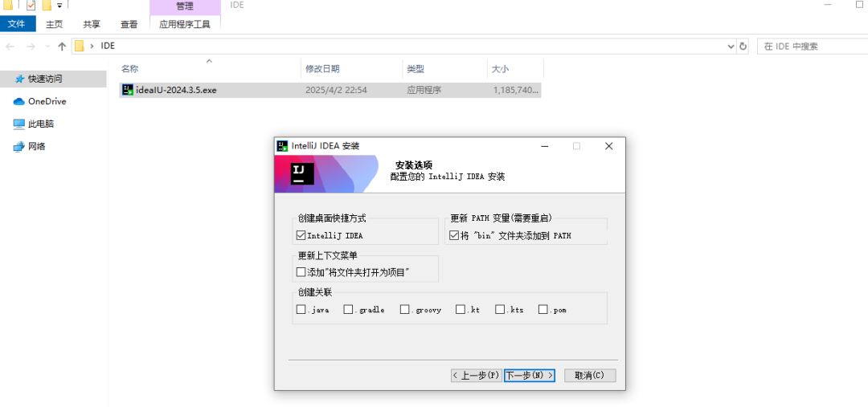This screenshot has height=407, width=868.
Task: Click the new folder icon in quick access toolbar
Action: pyautogui.click(x=47, y=6)
